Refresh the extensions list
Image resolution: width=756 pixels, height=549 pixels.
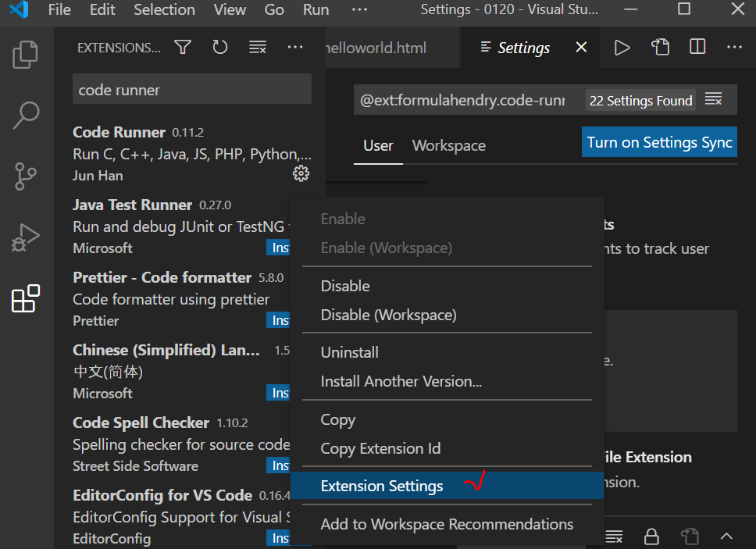(220, 47)
